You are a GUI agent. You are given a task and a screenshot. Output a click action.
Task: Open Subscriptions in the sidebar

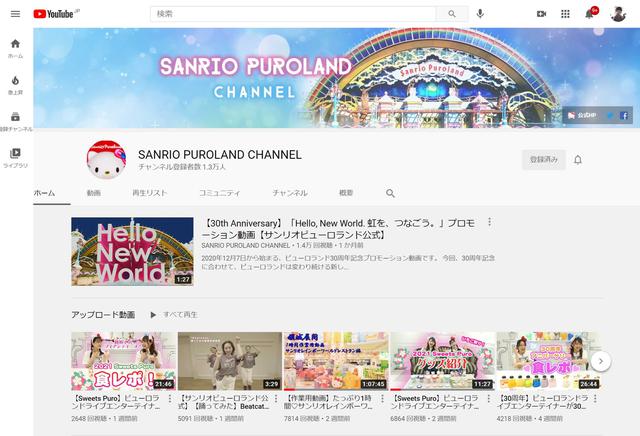[x=15, y=121]
